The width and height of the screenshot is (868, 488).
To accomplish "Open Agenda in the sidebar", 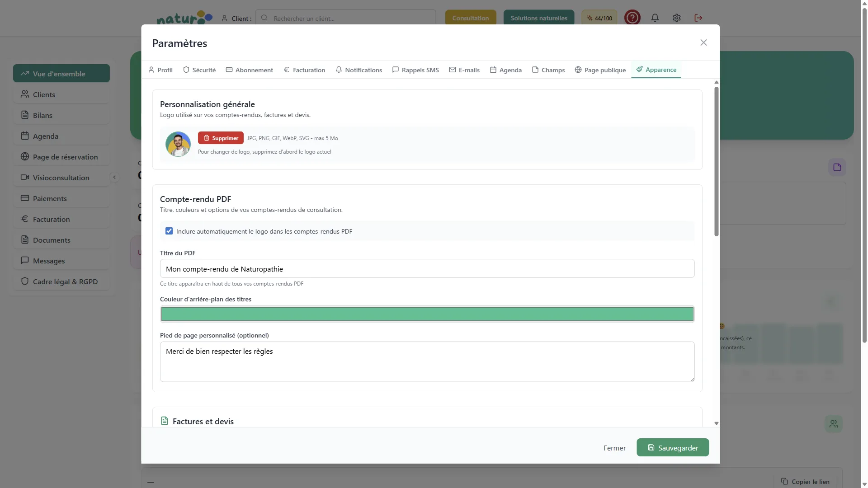I will pyautogui.click(x=61, y=136).
